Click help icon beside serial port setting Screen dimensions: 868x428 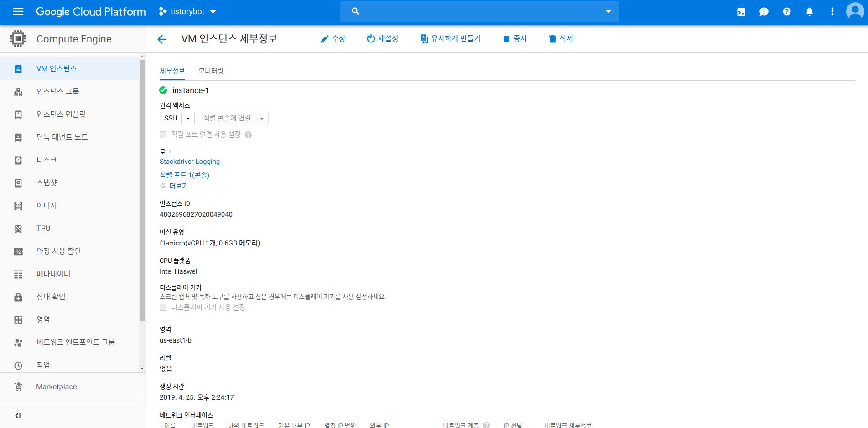coord(248,135)
